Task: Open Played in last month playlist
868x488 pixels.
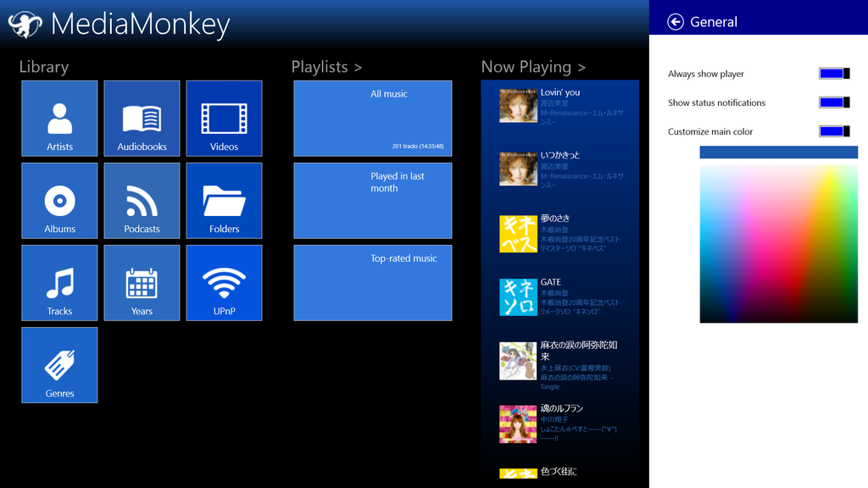Action: point(373,201)
